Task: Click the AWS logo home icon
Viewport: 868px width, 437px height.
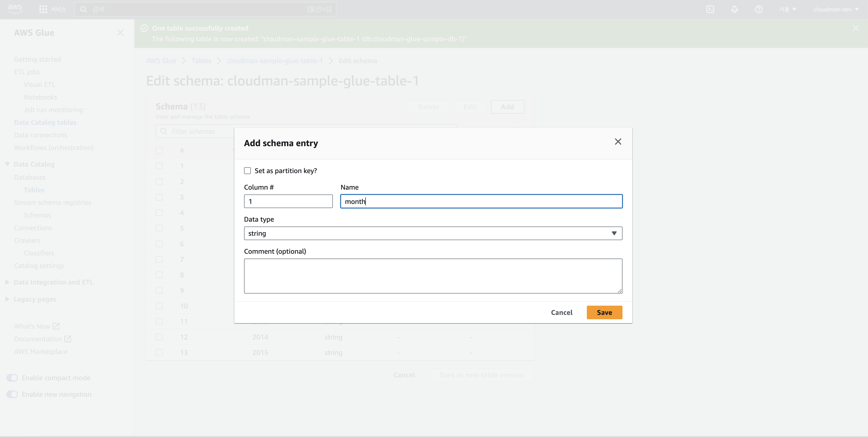Action: (x=15, y=9)
